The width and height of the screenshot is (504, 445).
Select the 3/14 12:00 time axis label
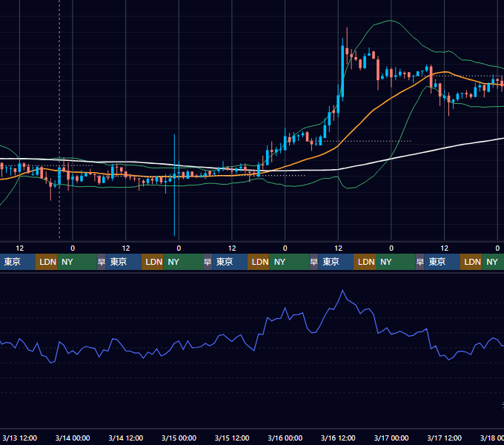click(x=126, y=438)
